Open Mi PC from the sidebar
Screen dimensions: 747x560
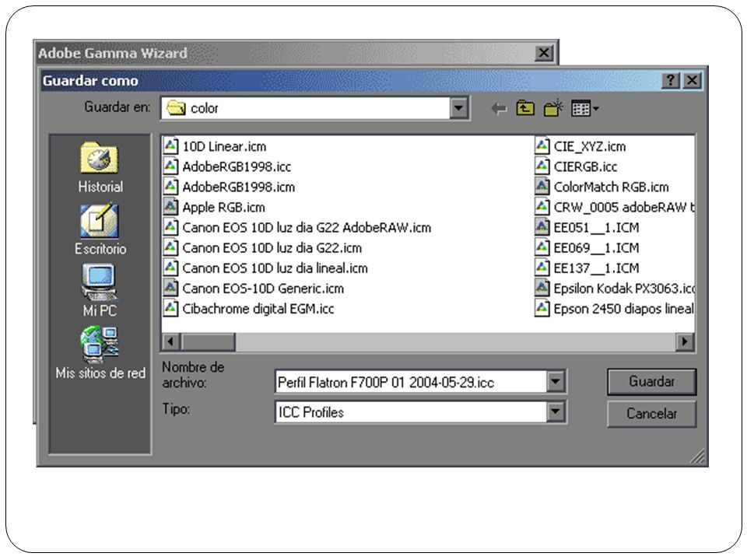click(100, 290)
